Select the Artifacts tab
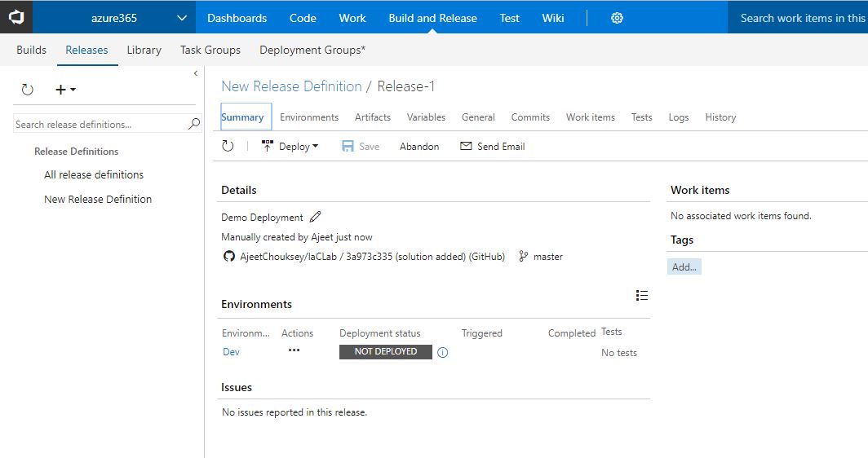Image resolution: width=868 pixels, height=458 pixels. (373, 117)
